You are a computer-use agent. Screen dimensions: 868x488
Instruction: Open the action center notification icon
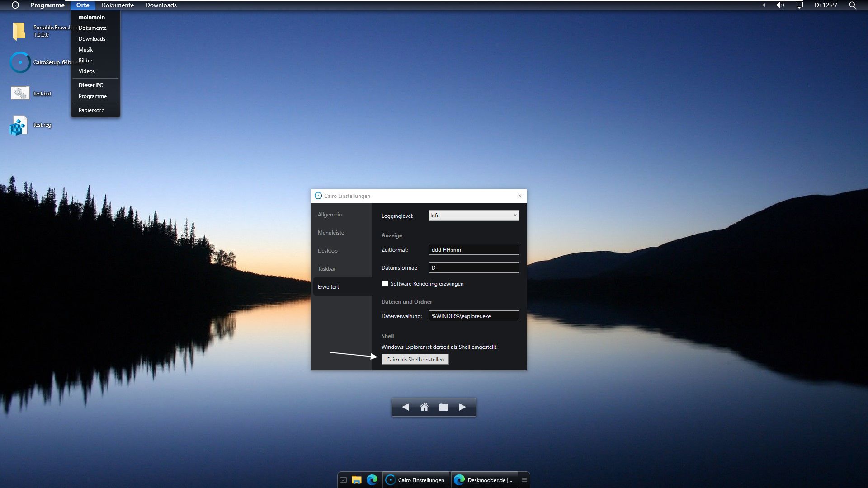[799, 5]
